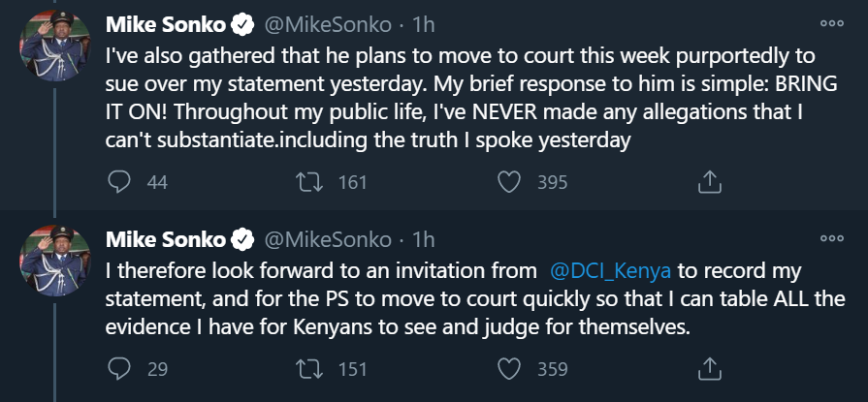
Task: Open more options on the first tweet
Action: point(831,23)
